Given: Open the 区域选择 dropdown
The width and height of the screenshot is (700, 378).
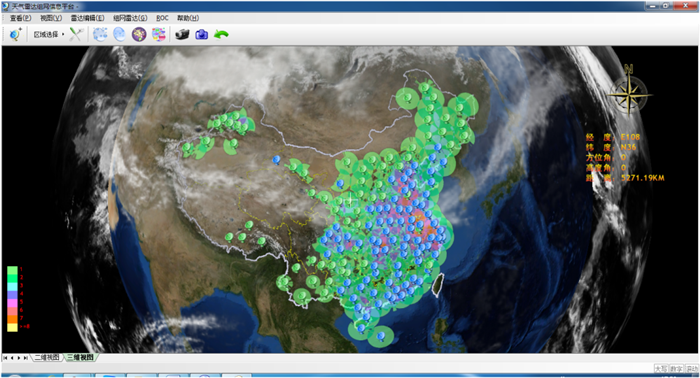Looking at the screenshot, I should coord(49,34).
